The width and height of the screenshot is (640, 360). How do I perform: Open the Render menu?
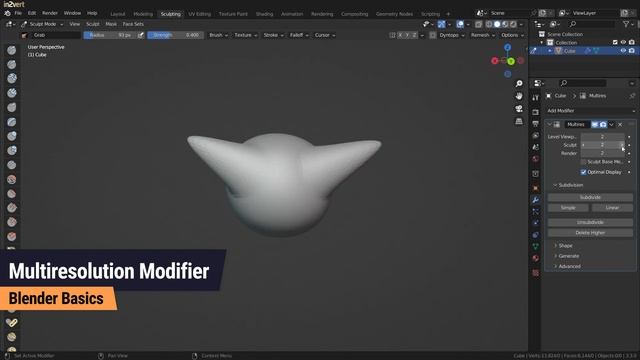[50, 13]
